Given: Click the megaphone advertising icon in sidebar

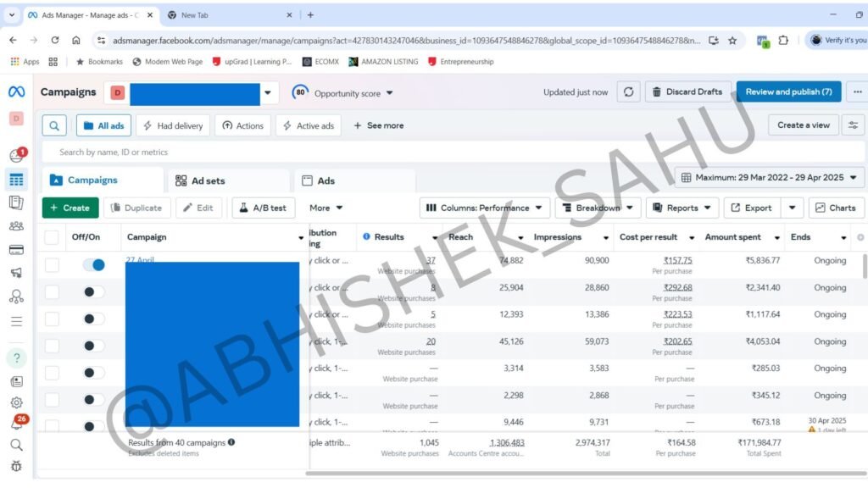Looking at the screenshot, I should coord(16,273).
